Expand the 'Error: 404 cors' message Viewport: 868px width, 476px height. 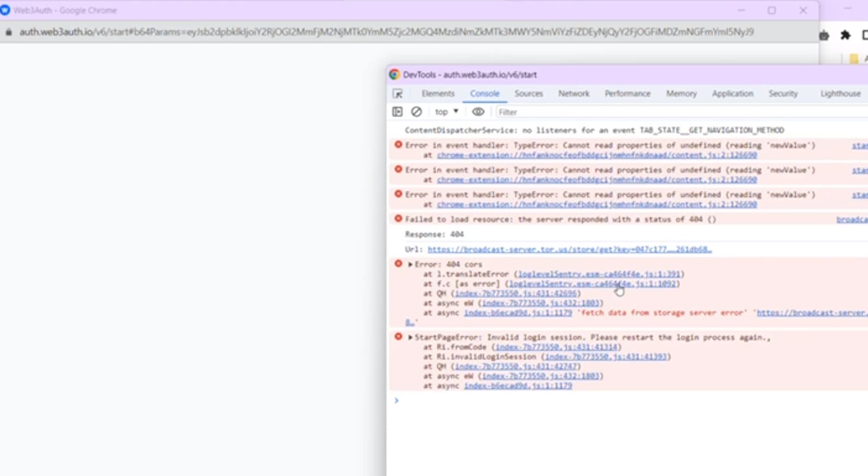410,265
